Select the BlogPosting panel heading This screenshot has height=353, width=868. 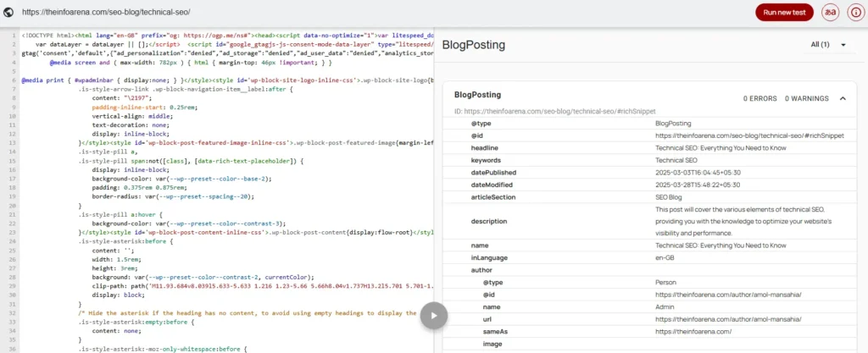click(474, 45)
